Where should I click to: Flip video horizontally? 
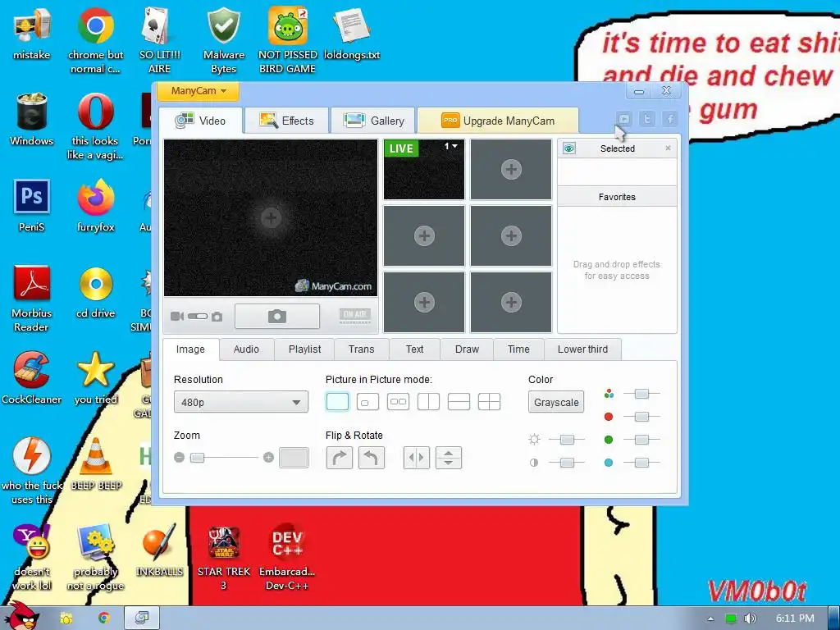pyautogui.click(x=416, y=458)
